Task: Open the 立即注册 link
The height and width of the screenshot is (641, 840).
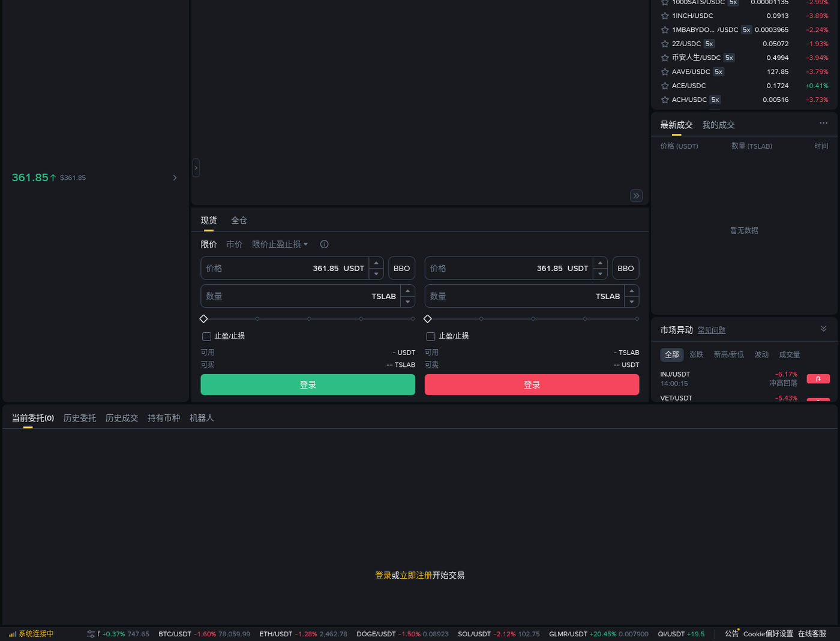Action: click(416, 575)
